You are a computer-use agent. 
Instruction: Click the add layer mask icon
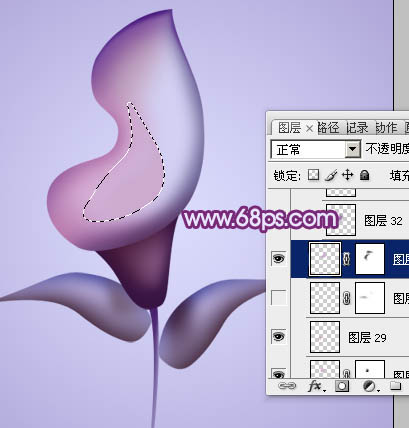click(342, 386)
